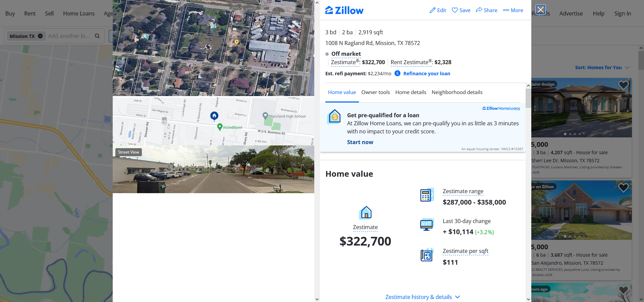Click Start now for pre-qualification
This screenshot has width=644, height=302.
click(x=360, y=142)
